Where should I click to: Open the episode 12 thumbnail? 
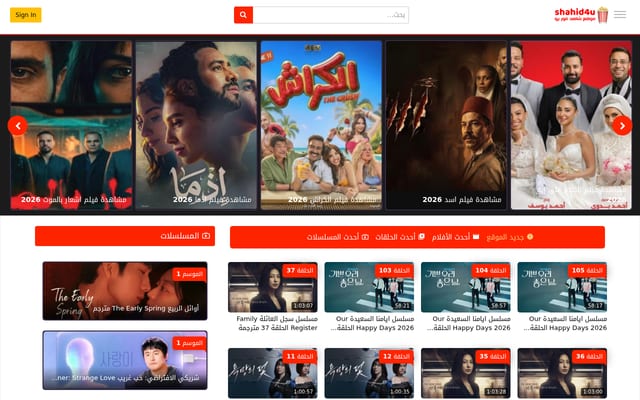point(369,373)
